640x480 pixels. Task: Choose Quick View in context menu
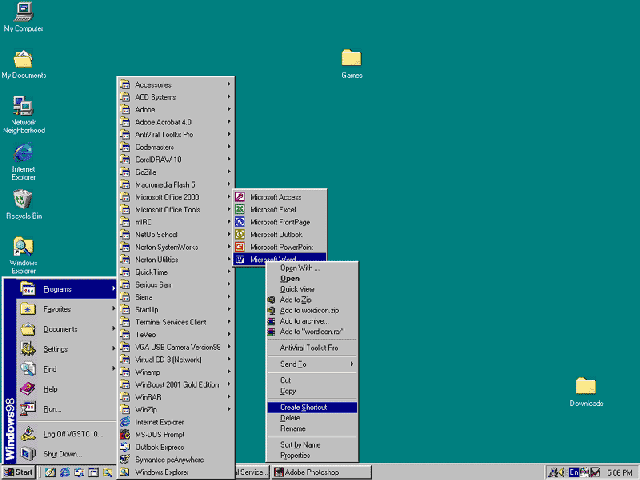312,289
